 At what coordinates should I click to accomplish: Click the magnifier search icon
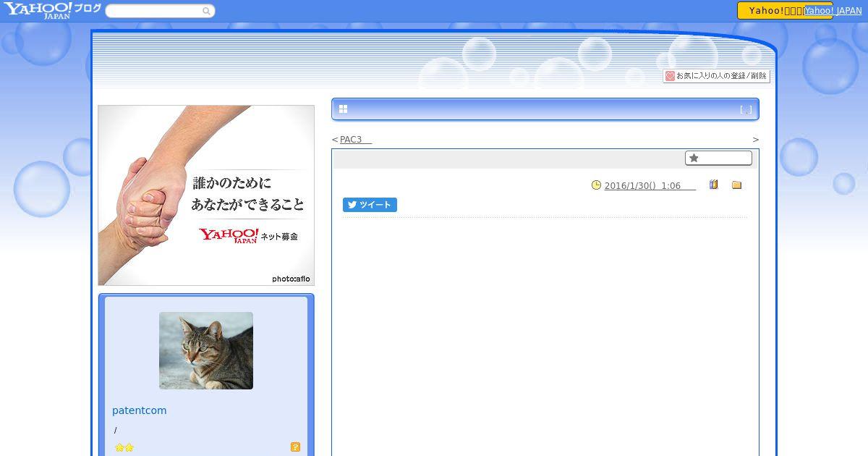coord(206,11)
